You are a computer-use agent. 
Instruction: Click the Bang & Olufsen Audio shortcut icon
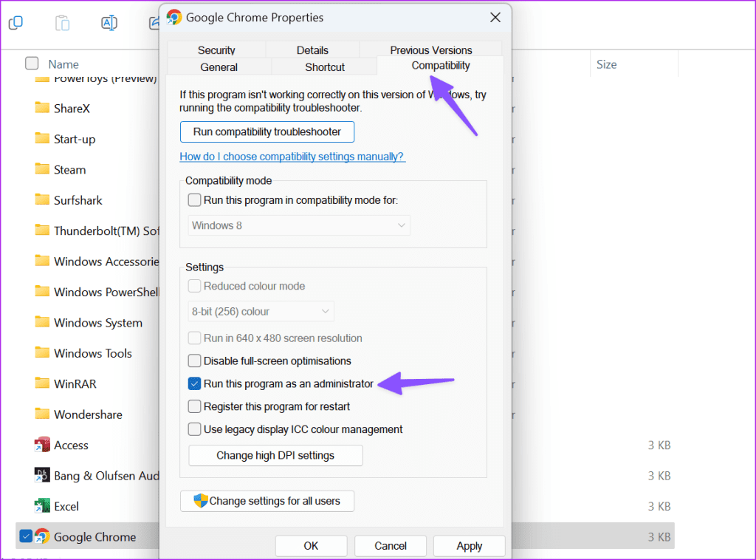click(42, 475)
